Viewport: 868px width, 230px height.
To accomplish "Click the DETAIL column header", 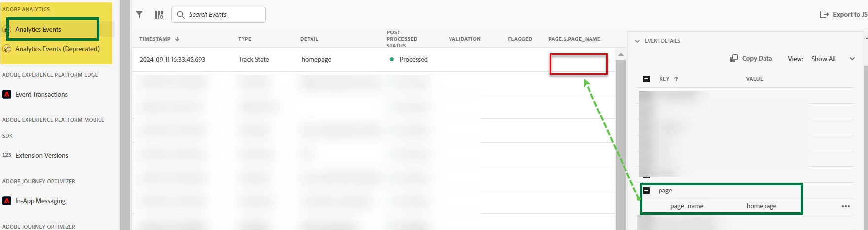I will point(309,39).
